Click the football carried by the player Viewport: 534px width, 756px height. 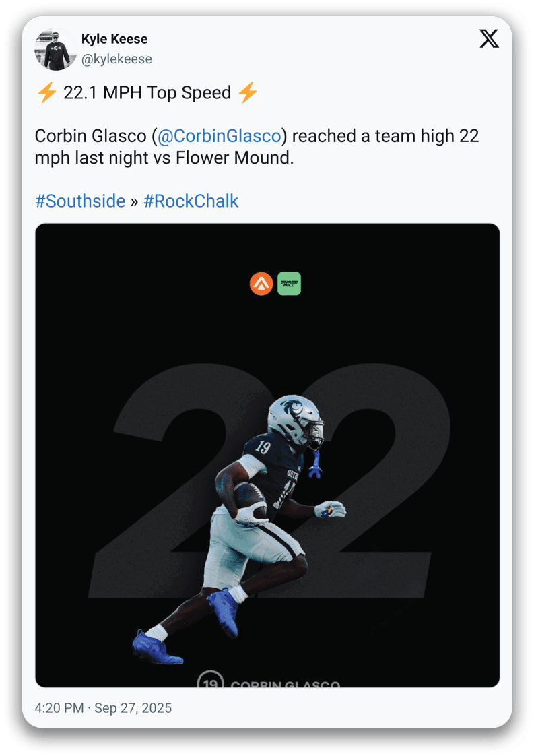click(251, 501)
